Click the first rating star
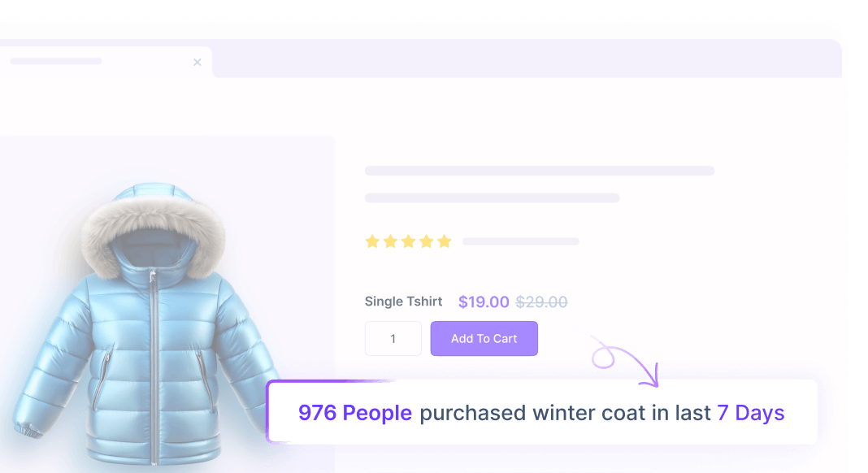The image size is (868, 473). tap(372, 241)
